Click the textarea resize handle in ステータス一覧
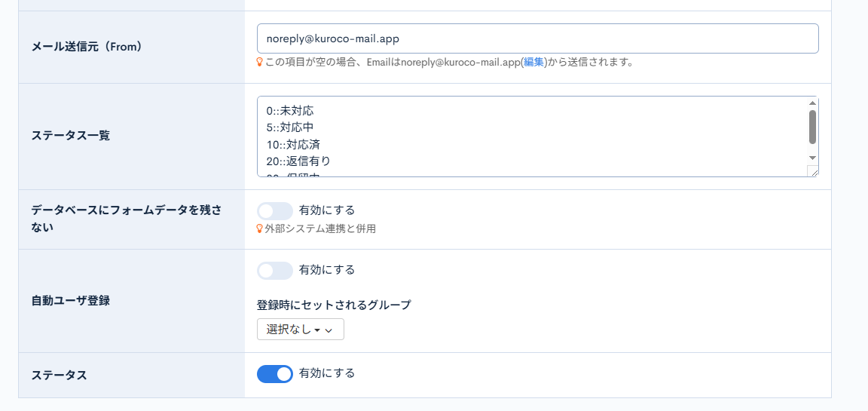 pyautogui.click(x=813, y=172)
